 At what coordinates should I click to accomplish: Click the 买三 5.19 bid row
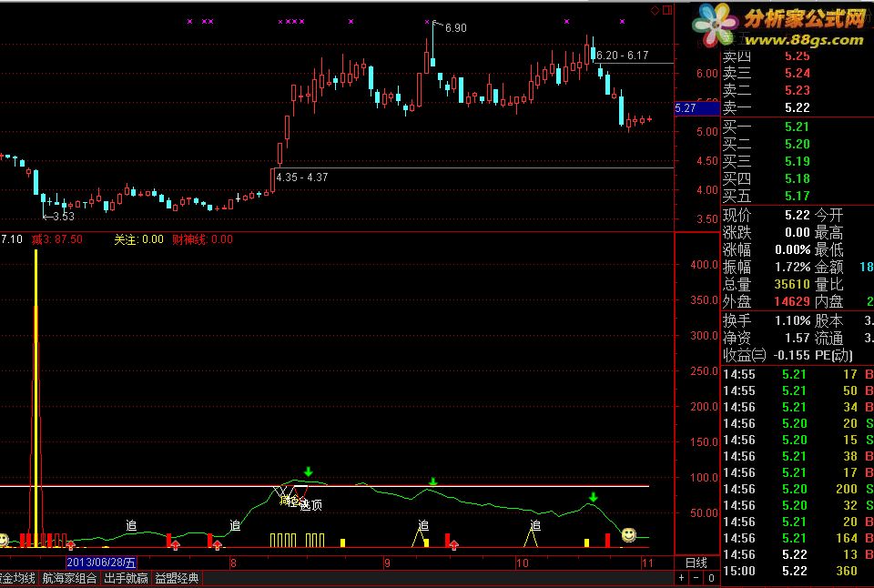tap(766, 161)
